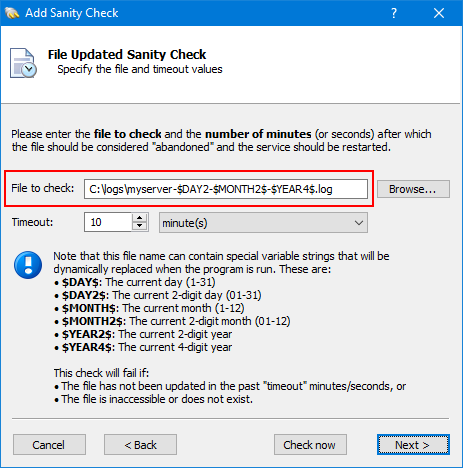Image resolution: width=463 pixels, height=468 pixels.
Task: Open the question mark help button
Action: pos(394,13)
